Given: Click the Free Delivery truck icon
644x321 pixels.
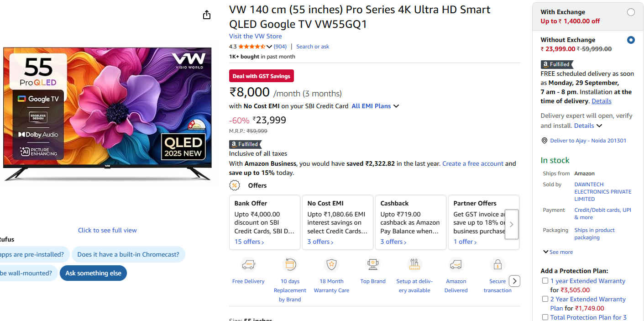Looking at the screenshot, I should tap(248, 264).
